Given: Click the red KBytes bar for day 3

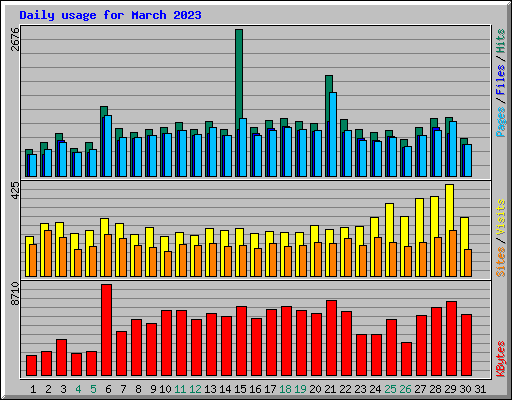Looking at the screenshot, I should coord(61,357).
